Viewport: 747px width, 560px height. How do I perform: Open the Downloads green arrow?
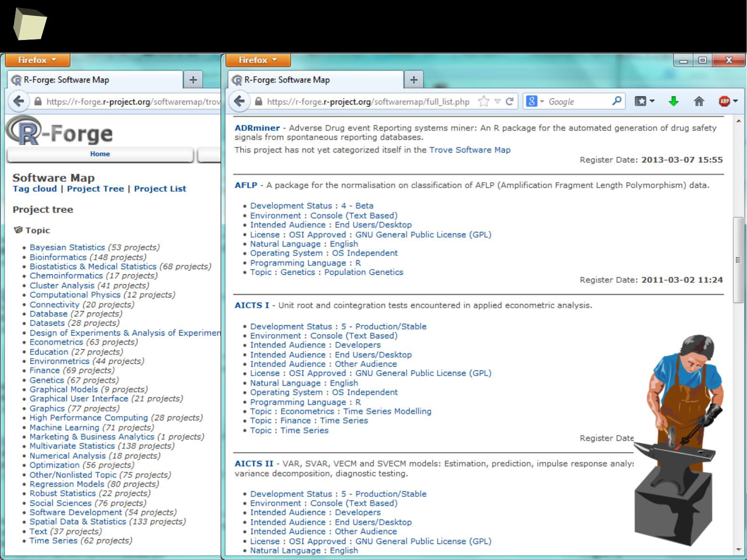click(674, 101)
